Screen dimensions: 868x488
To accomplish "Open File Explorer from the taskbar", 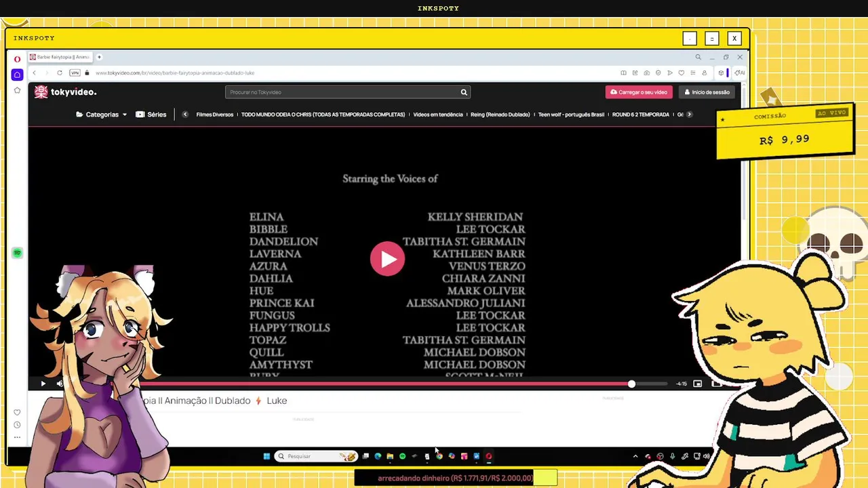I will [x=390, y=456].
